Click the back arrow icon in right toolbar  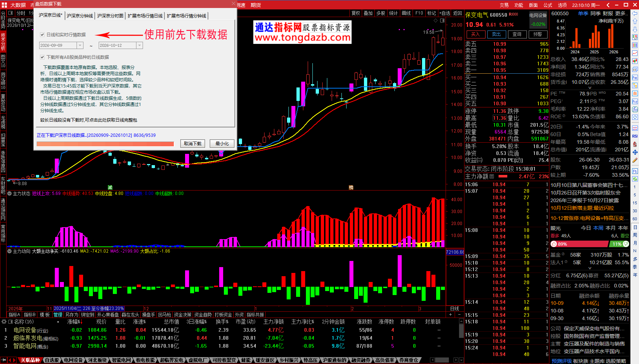[x=635, y=13]
